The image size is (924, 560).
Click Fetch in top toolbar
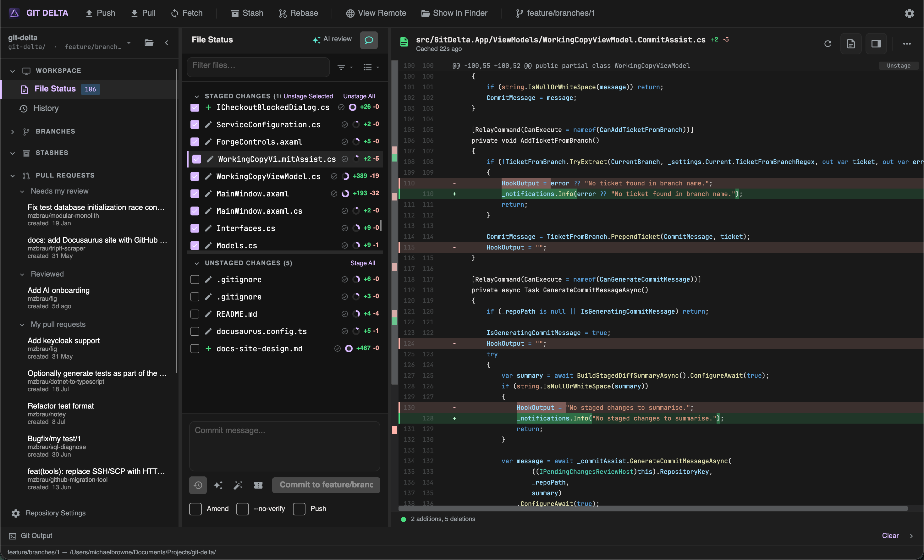coord(186,13)
